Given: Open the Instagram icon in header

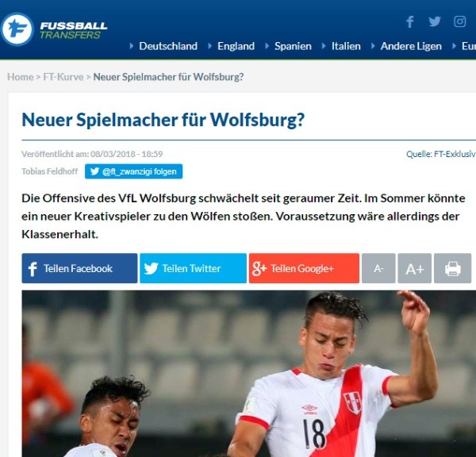Looking at the screenshot, I should [x=459, y=21].
